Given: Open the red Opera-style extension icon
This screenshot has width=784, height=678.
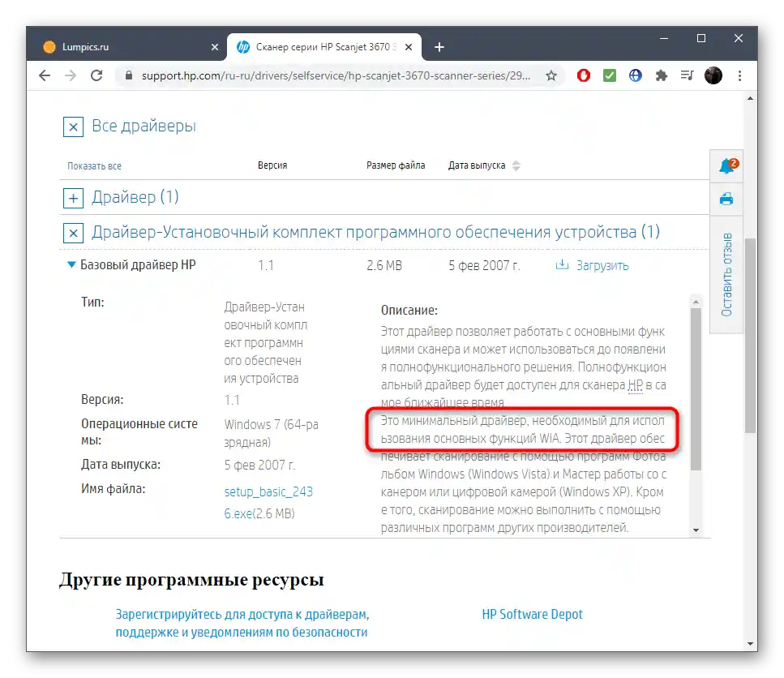Looking at the screenshot, I should 584,75.
